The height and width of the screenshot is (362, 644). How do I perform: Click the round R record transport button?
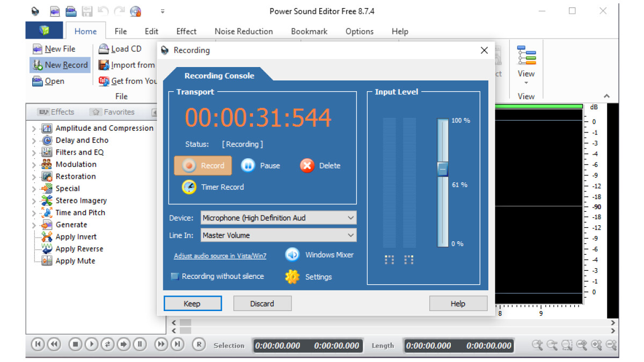199,344
